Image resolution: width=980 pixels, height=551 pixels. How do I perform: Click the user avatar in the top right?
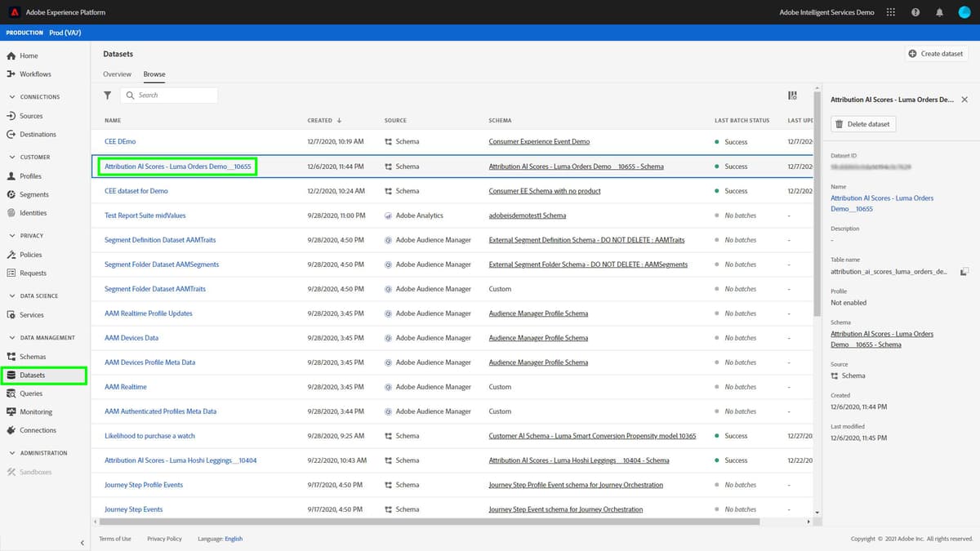point(964,11)
